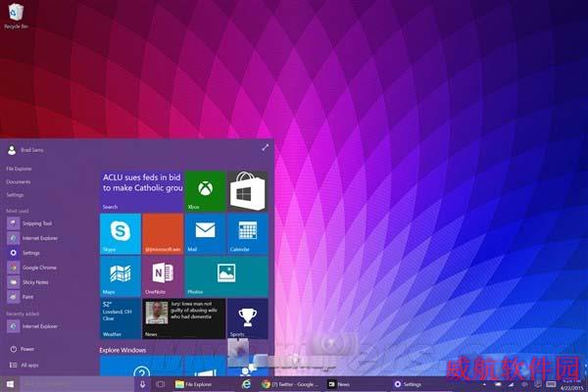This screenshot has width=588, height=392.
Task: Open the Store shopping bag tile
Action: (x=248, y=191)
